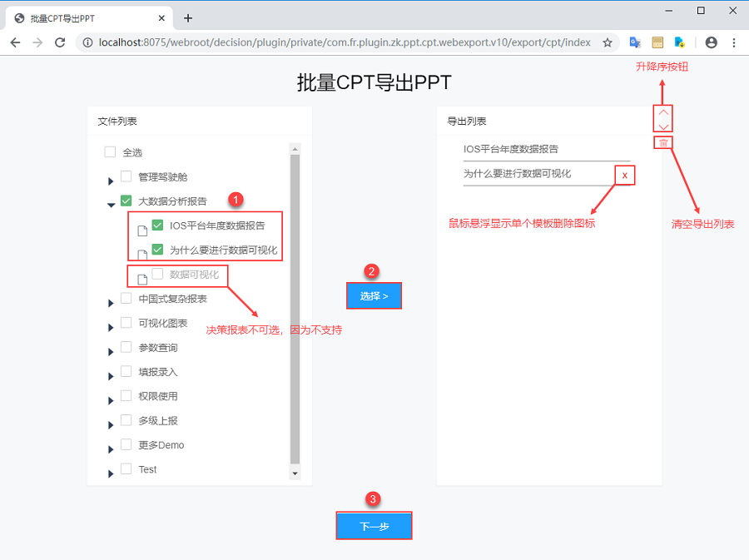Screen dimensions: 749x560
Task: Check the 多级上报 checkbox
Action: pos(126,419)
